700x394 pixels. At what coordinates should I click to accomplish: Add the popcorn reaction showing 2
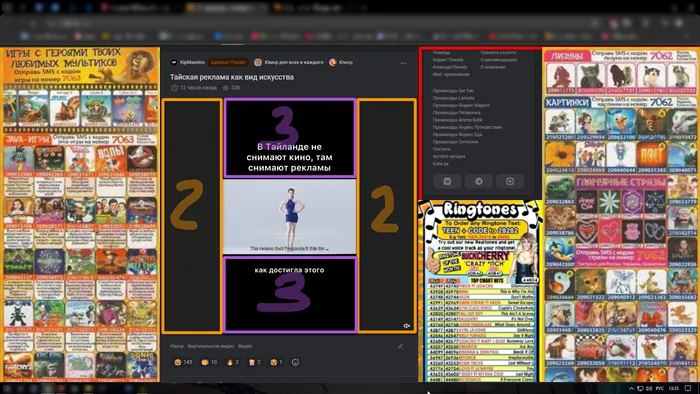[x=254, y=362]
